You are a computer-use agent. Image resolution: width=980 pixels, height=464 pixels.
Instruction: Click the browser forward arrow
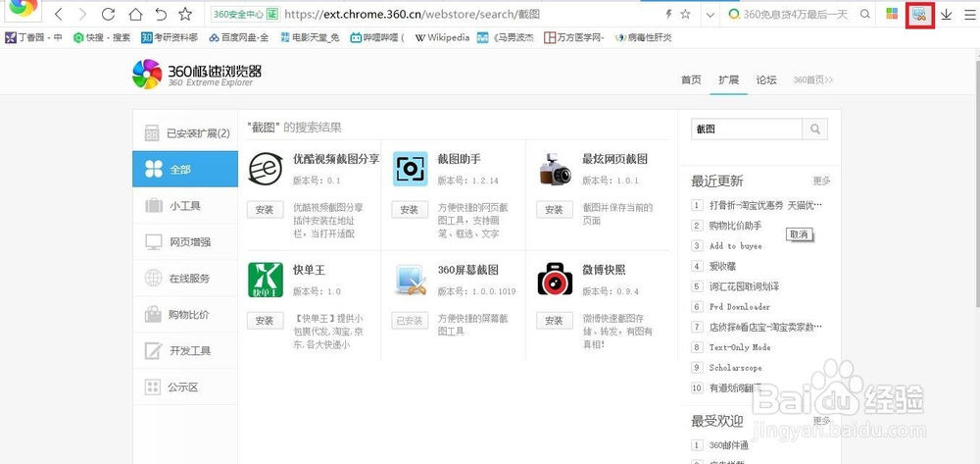[82, 14]
